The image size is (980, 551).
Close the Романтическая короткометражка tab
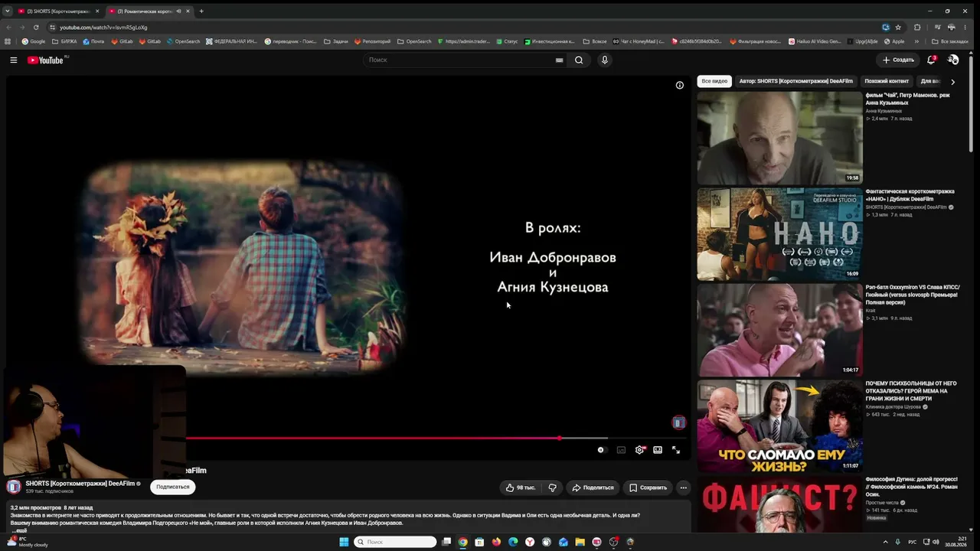(x=188, y=11)
